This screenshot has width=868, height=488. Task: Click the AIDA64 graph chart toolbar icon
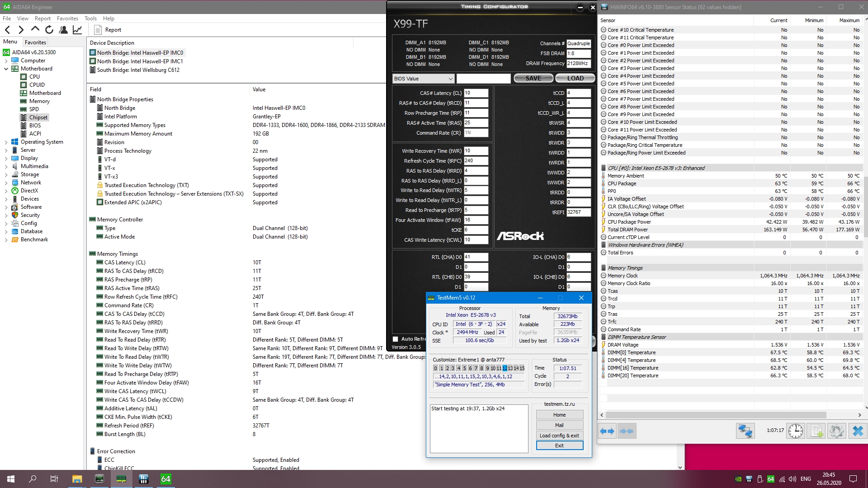(x=77, y=30)
